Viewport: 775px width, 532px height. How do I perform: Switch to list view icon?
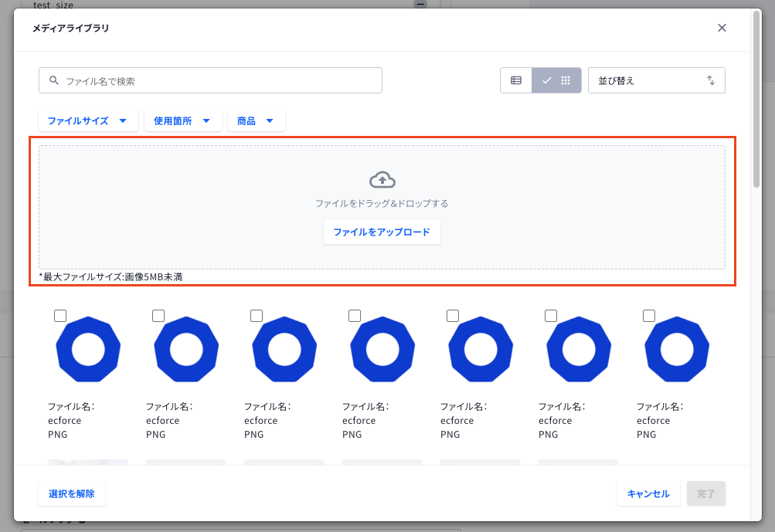click(516, 80)
